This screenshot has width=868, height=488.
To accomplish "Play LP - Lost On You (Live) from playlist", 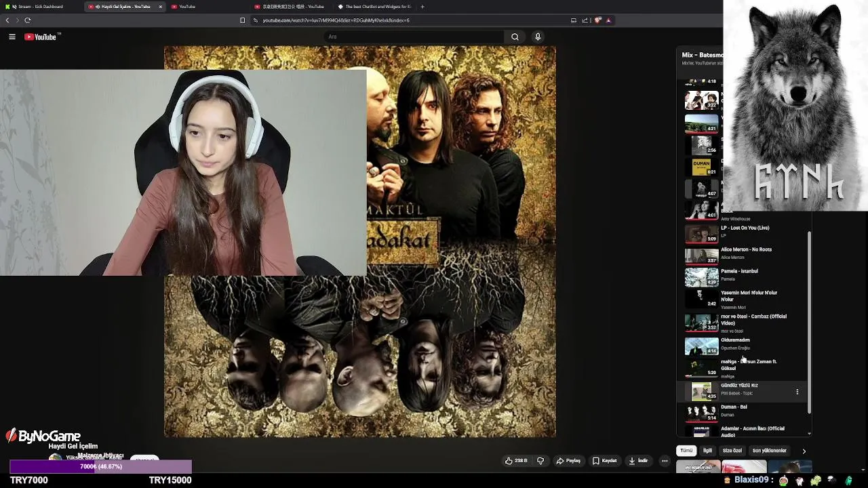I will [x=745, y=228].
